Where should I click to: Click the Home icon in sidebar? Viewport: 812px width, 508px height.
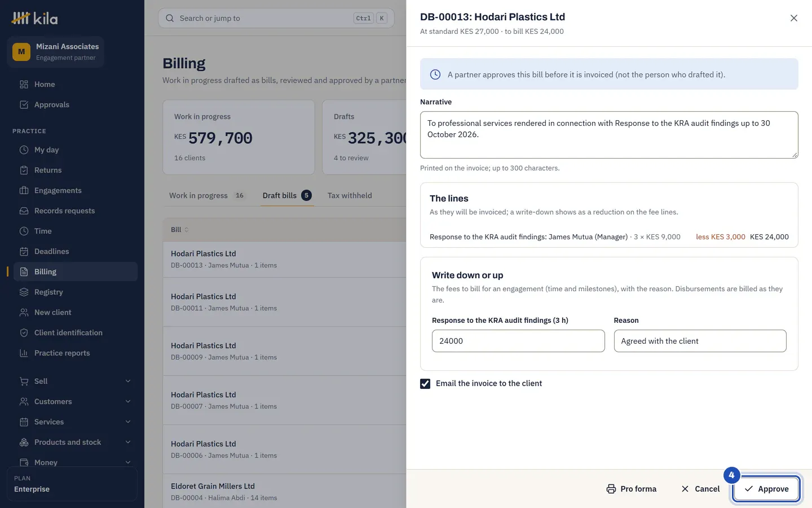tap(24, 84)
